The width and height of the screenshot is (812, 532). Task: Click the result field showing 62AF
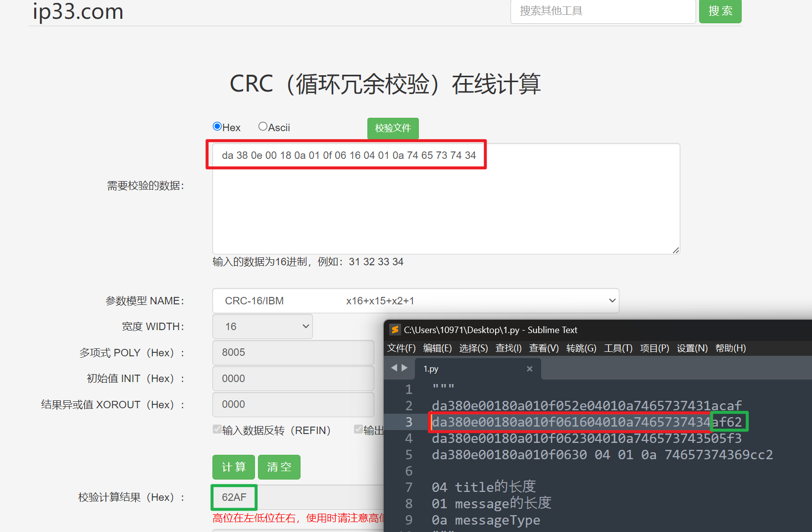click(x=297, y=497)
